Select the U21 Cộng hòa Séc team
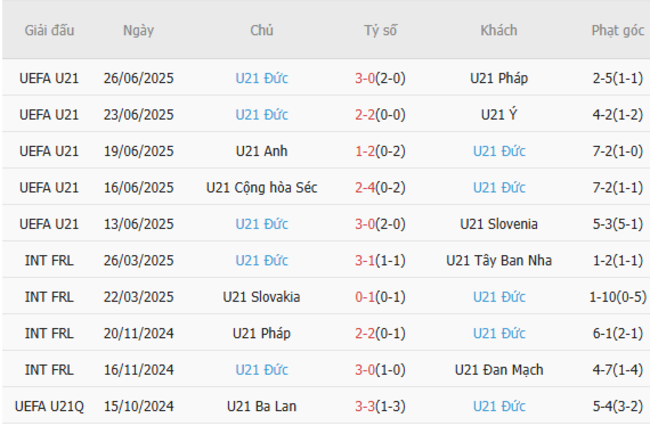The image size is (650, 426). click(x=262, y=188)
